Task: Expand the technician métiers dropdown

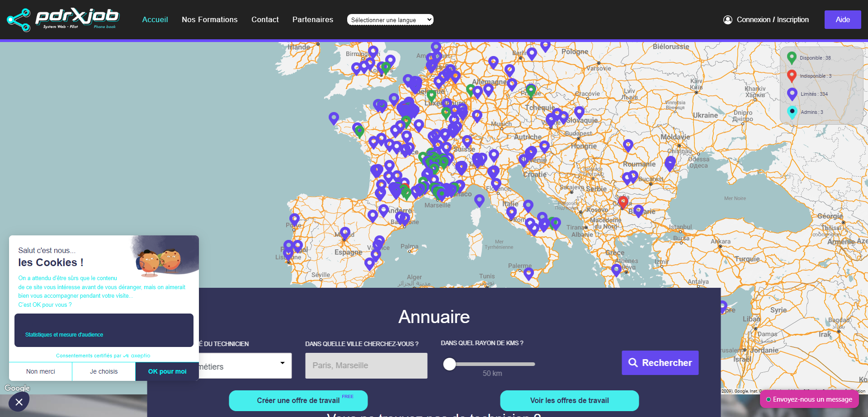Action: 244,366
